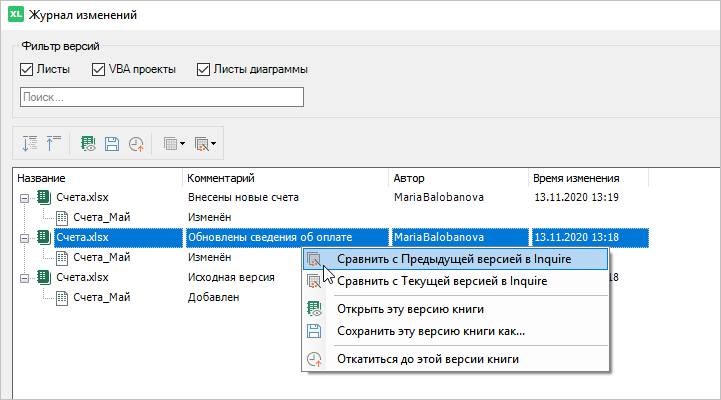Click the XL app icon in title bar

tap(16, 14)
